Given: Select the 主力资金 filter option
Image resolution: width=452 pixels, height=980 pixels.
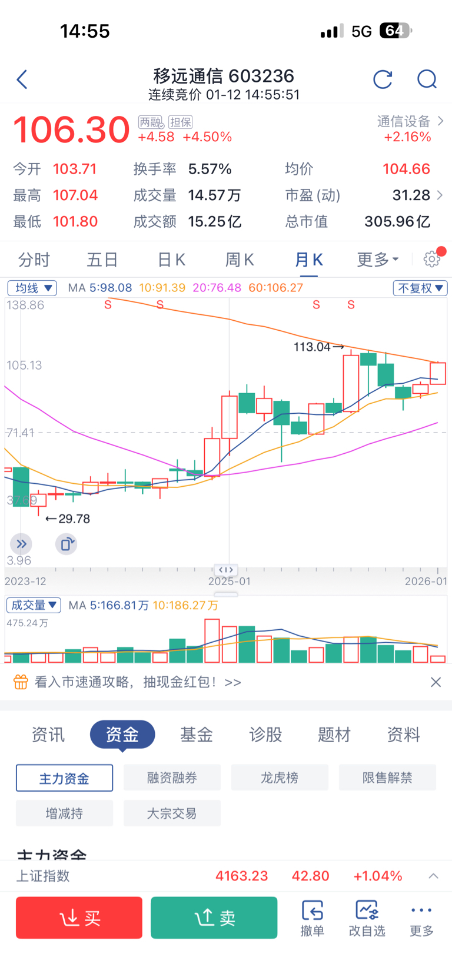Looking at the screenshot, I should pos(64,778).
